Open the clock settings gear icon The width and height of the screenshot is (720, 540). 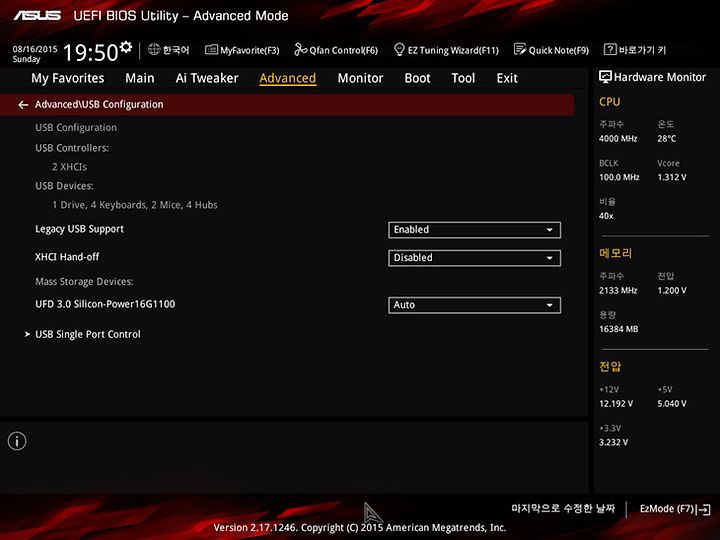click(126, 47)
